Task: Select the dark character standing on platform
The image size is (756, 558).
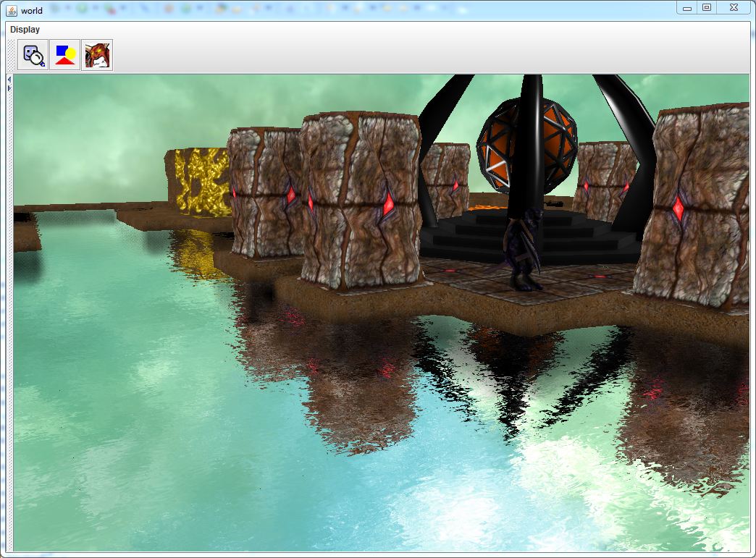Action: pyautogui.click(x=524, y=250)
